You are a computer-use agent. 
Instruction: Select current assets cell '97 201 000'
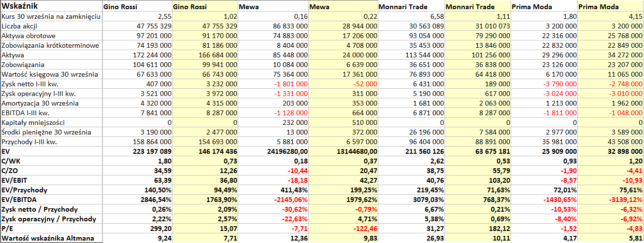[137, 36]
